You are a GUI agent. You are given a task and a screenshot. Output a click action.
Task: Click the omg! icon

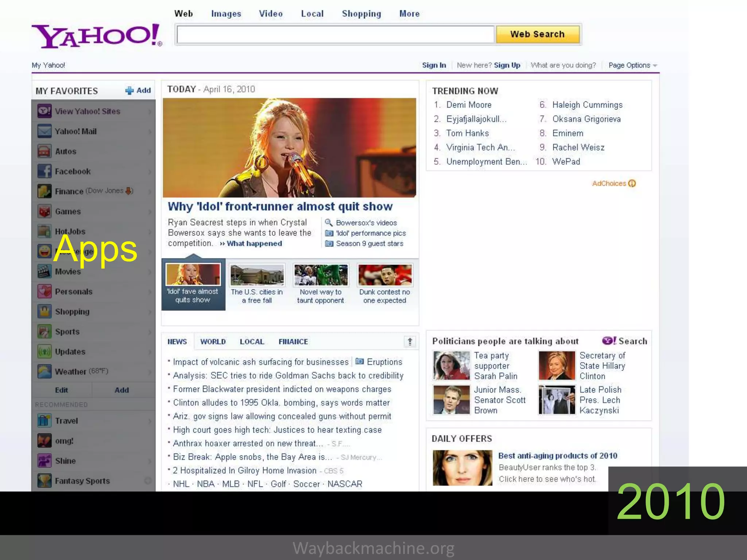point(44,441)
